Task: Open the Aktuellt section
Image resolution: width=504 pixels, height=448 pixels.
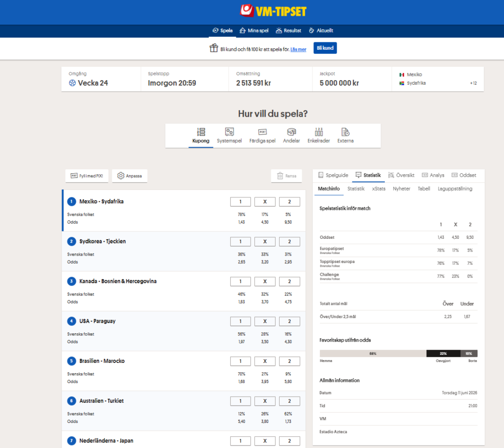Action: tap(321, 31)
